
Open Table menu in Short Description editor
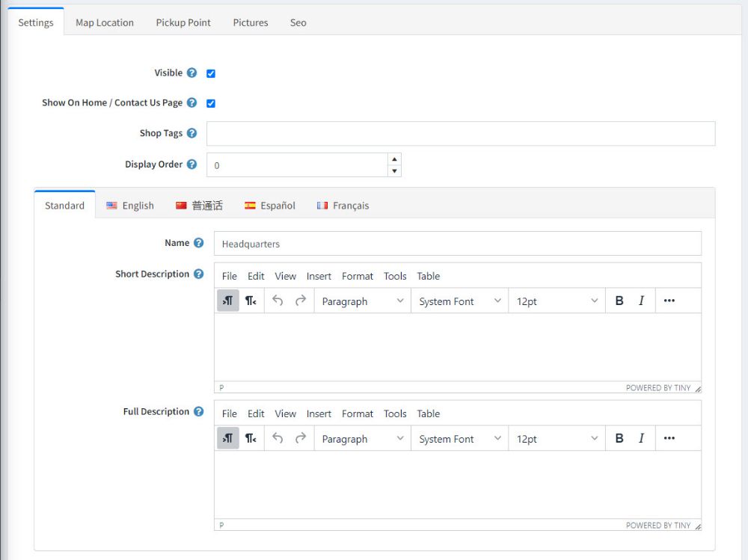click(429, 276)
